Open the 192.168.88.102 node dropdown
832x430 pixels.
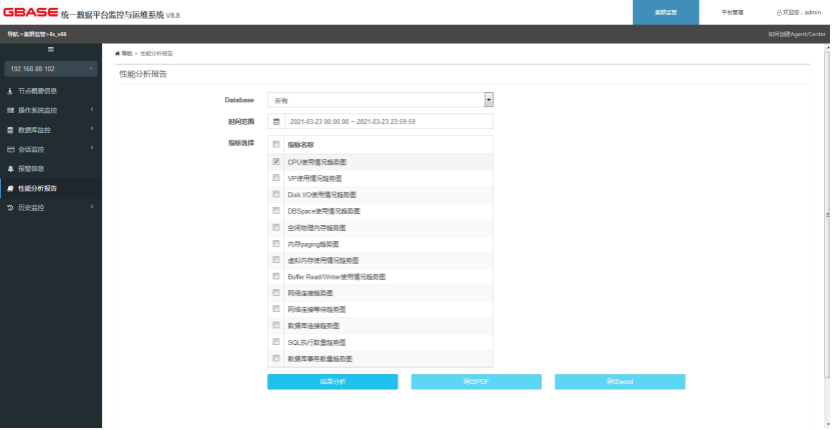click(51, 69)
